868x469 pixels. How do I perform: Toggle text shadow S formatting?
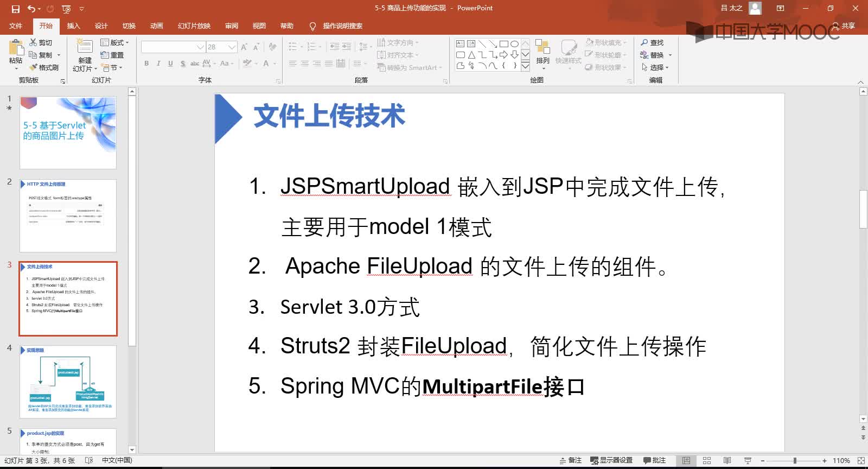click(183, 64)
